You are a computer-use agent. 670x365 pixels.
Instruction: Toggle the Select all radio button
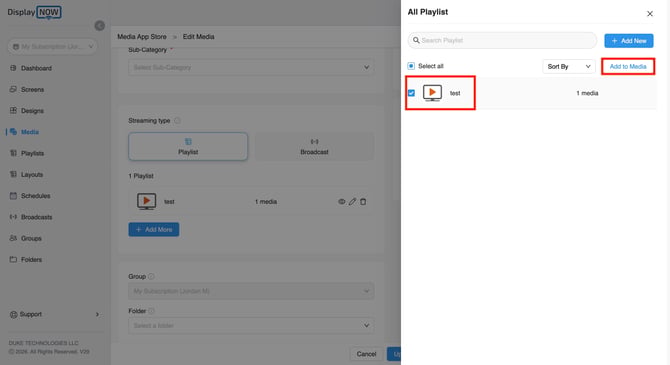pos(411,66)
